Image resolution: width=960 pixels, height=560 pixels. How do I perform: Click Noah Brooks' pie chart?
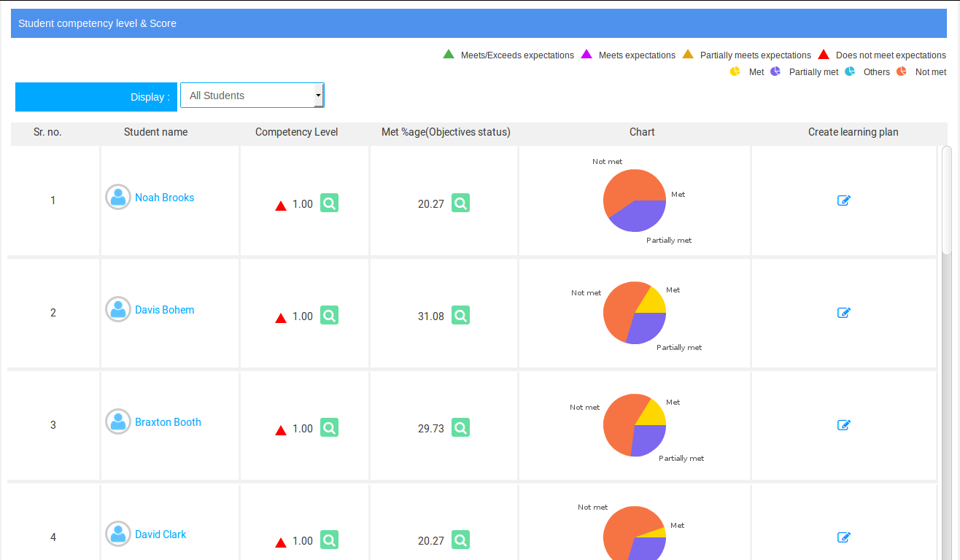point(635,201)
